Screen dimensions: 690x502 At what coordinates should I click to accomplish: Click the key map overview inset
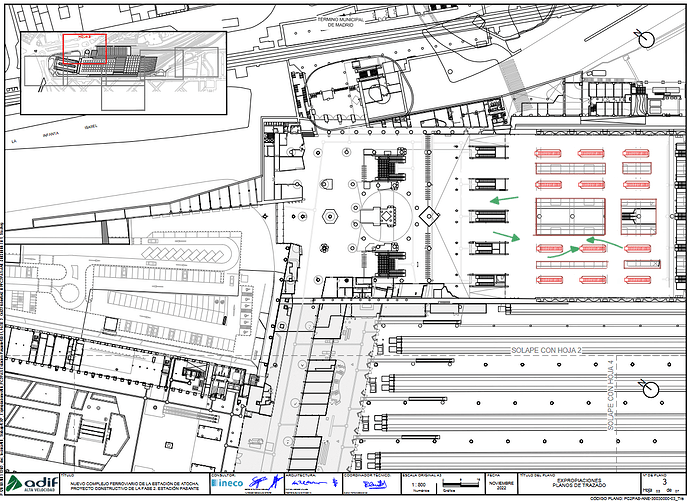pyautogui.click(x=124, y=73)
